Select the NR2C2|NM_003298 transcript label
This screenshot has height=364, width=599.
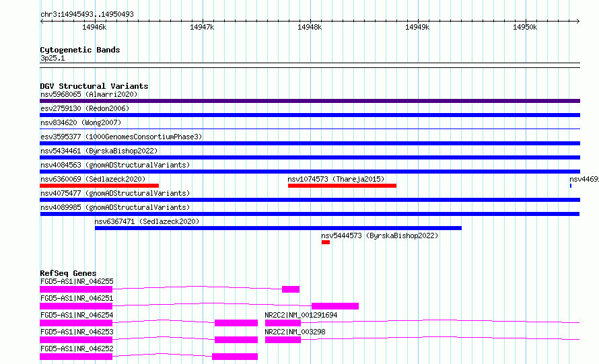point(295,332)
